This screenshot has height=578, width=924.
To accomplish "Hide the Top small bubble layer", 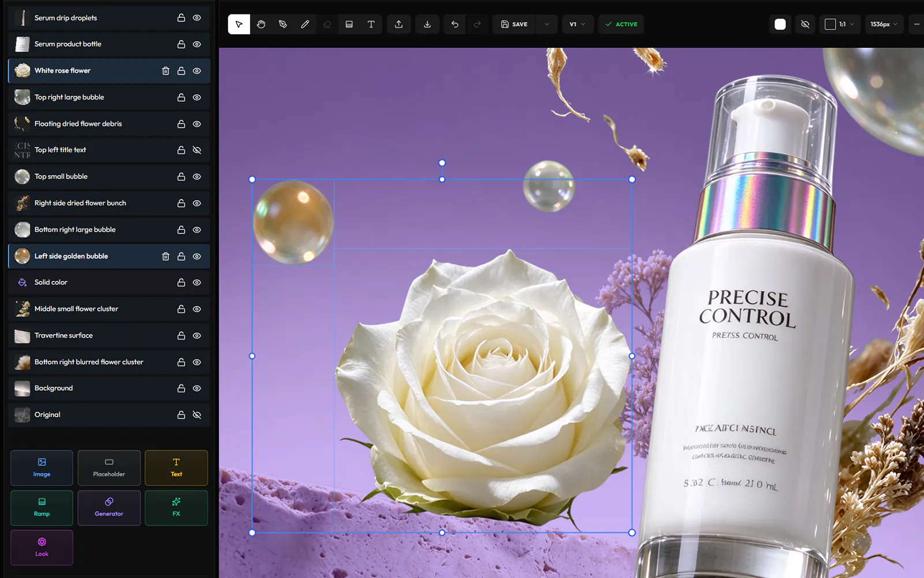I will click(197, 177).
